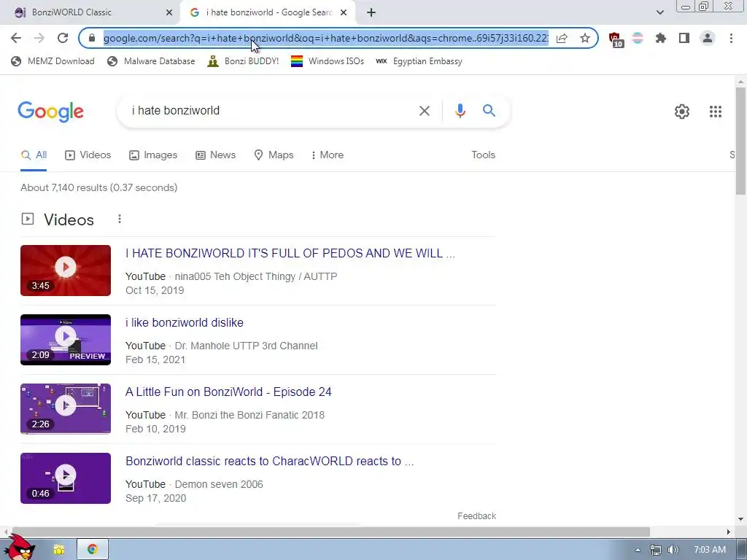The width and height of the screenshot is (747, 560).
Task: Show hidden system tray icons
Action: point(638,550)
